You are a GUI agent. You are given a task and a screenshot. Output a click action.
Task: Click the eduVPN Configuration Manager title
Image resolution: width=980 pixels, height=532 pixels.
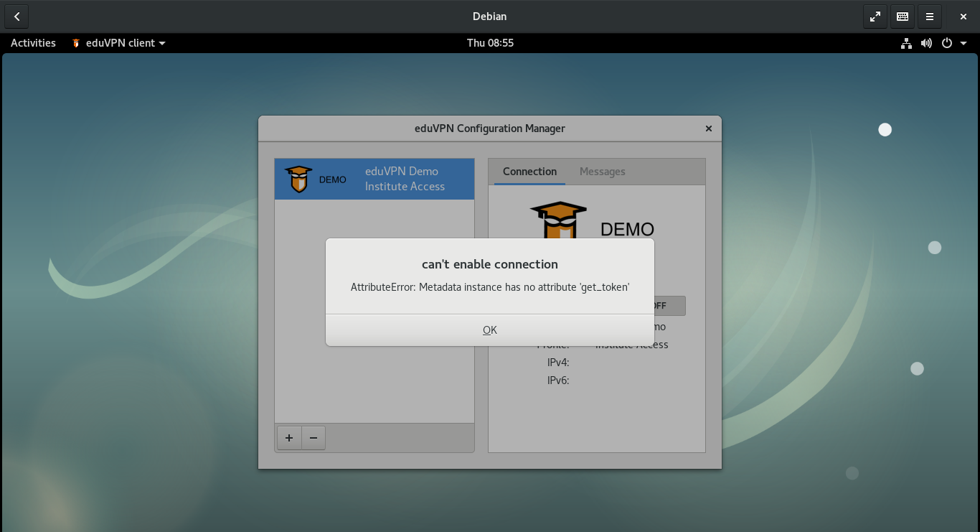[490, 129]
